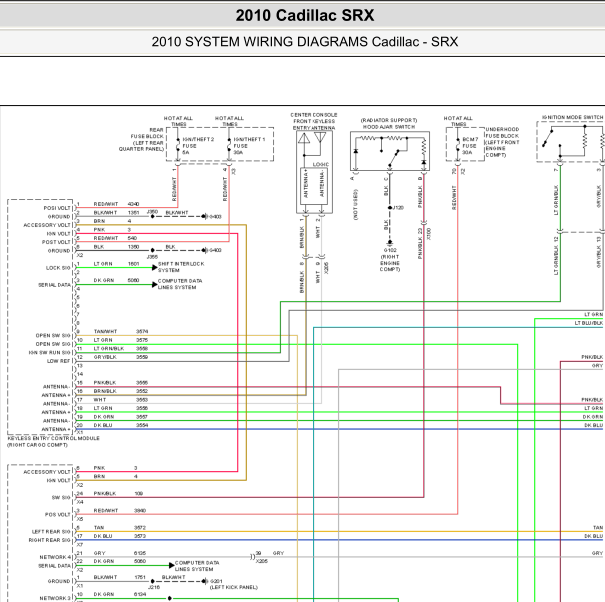Click the IGN/THEFT 2 fuse 5A label
Viewport: 605px width, 602px height.
point(198,146)
